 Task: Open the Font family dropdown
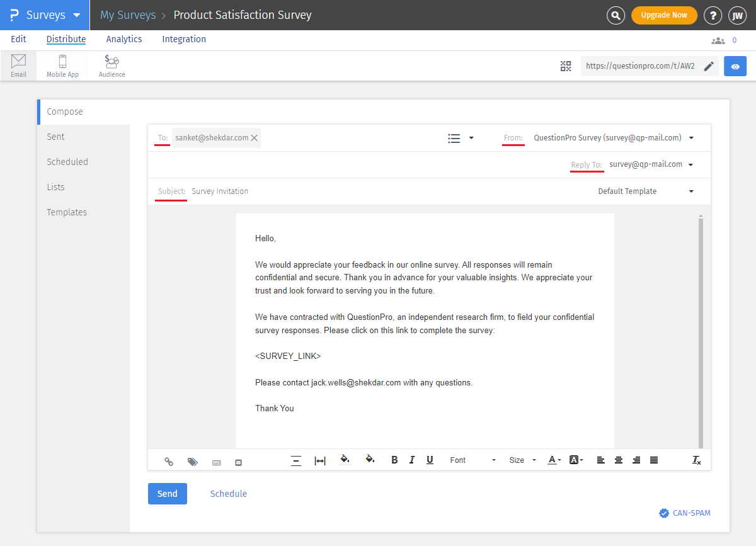click(x=472, y=460)
